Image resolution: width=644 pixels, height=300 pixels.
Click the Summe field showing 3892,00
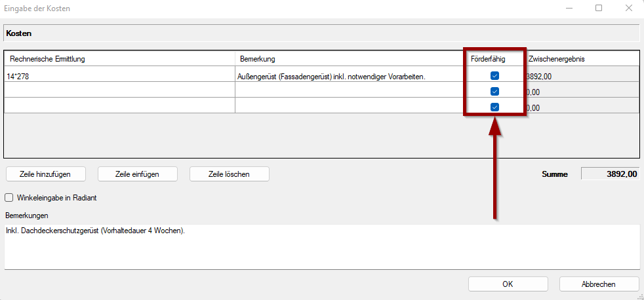click(x=610, y=174)
